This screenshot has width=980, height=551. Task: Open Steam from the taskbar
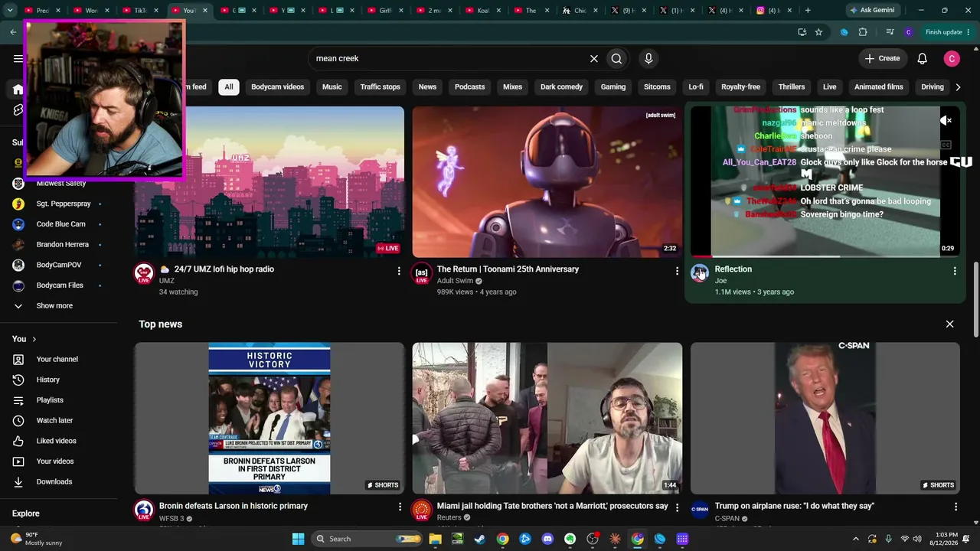[x=480, y=539]
